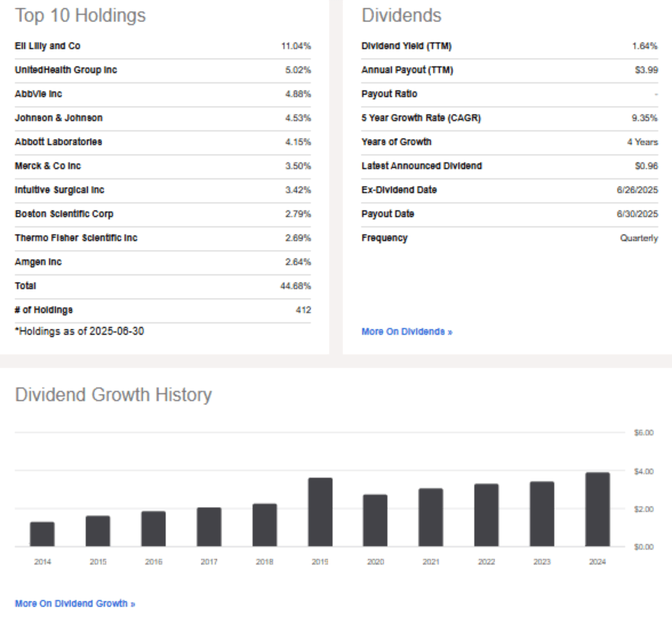
Task: Click the 2020 dividend bar
Action: click(x=375, y=520)
